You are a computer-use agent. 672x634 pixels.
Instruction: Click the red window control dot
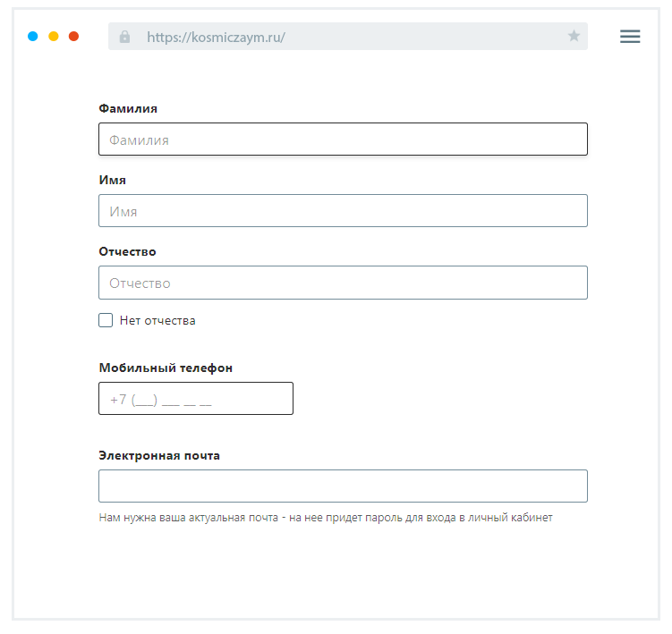[74, 37]
